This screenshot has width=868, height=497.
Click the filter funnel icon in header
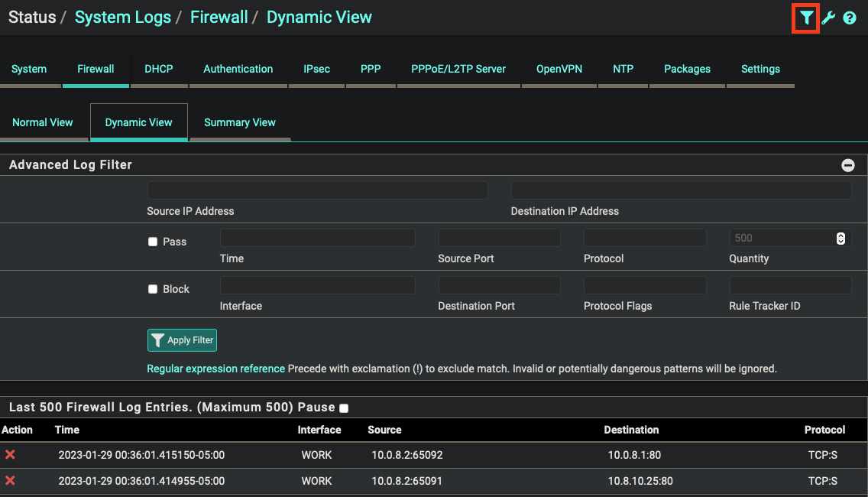[806, 18]
